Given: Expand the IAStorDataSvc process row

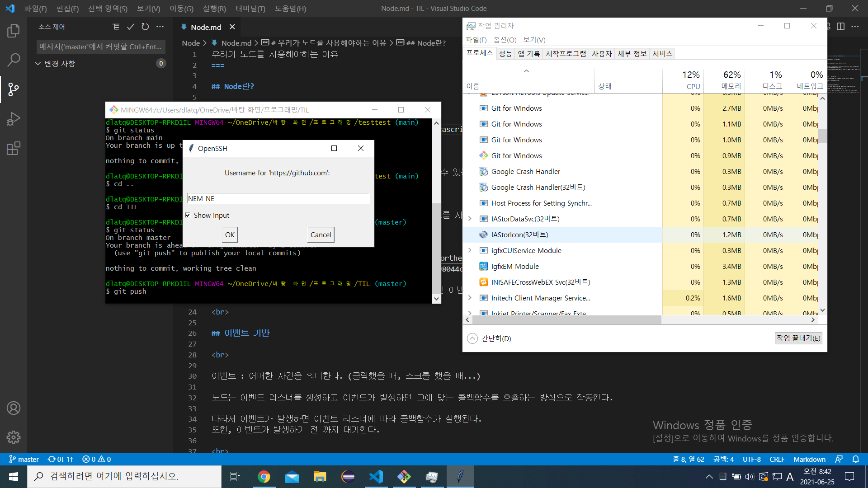Looking at the screenshot, I should tap(470, 219).
